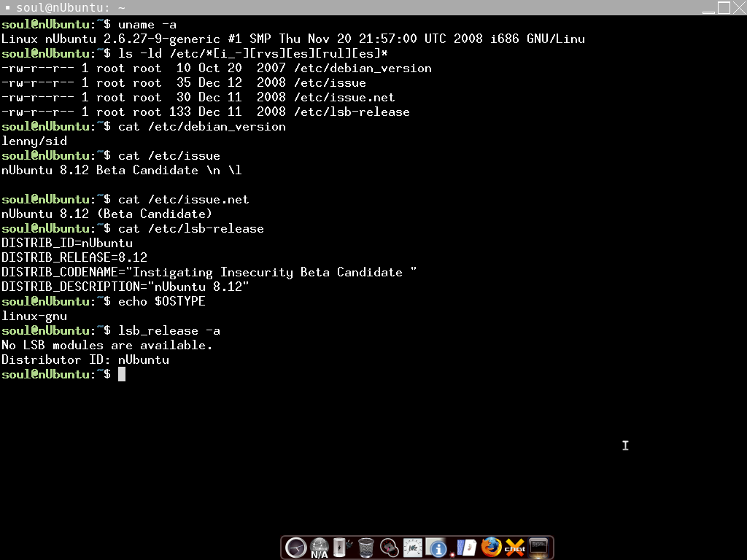
Task: Open the CPU frequency Hz meter icon
Action: pos(413,548)
